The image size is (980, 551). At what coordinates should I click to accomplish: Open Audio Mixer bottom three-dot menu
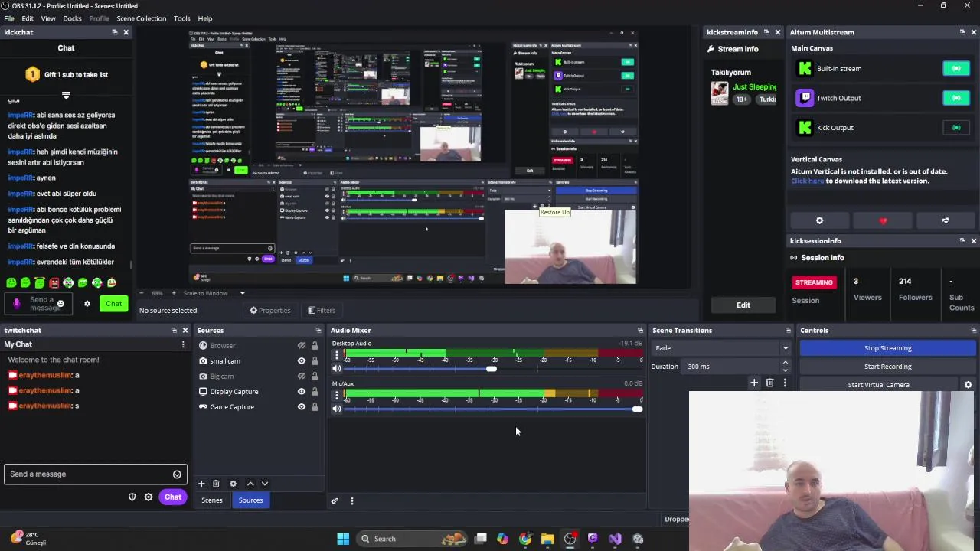point(352,501)
